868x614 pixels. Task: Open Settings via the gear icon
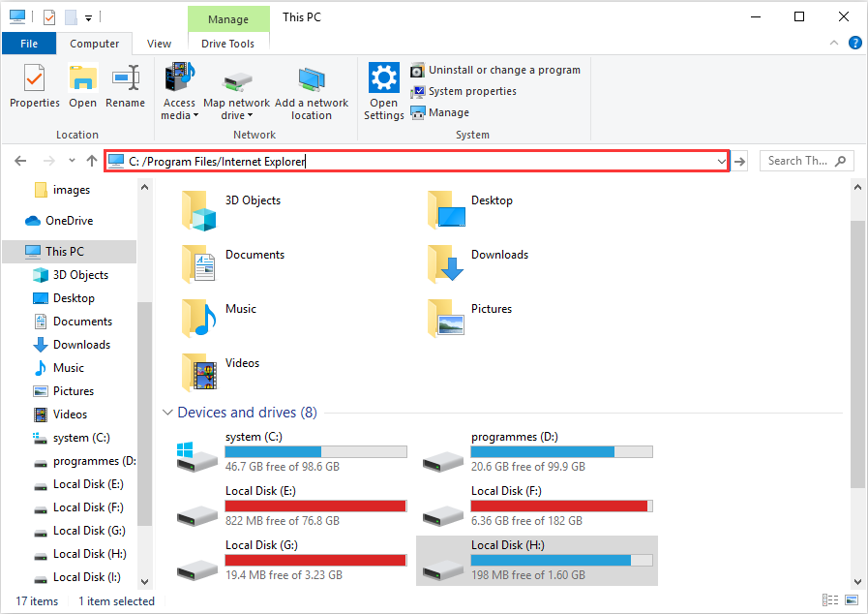[383, 77]
